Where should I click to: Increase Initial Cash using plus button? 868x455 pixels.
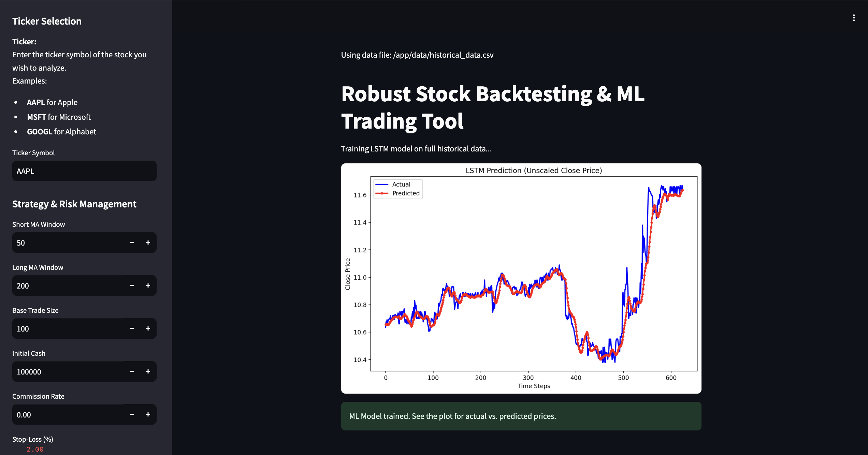[x=148, y=371]
